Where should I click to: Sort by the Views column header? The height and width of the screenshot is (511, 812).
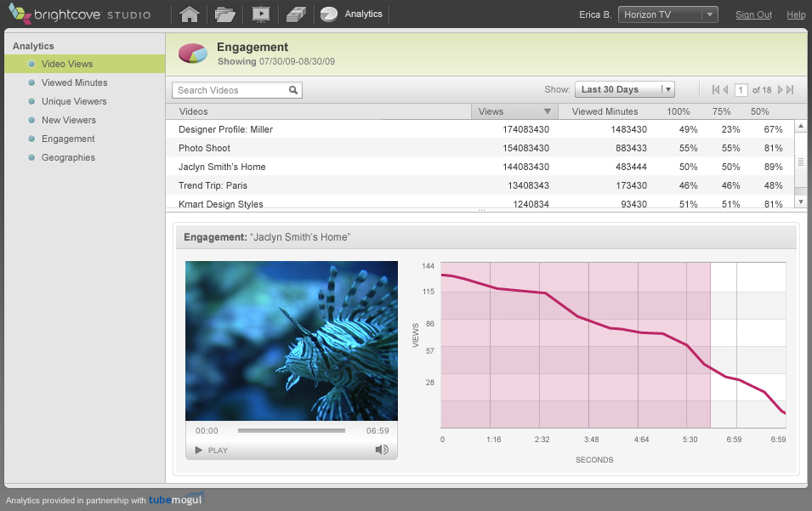pos(514,111)
